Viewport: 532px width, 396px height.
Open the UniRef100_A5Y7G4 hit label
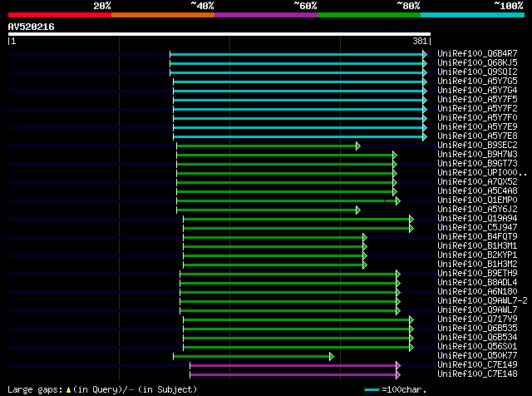tap(477, 91)
